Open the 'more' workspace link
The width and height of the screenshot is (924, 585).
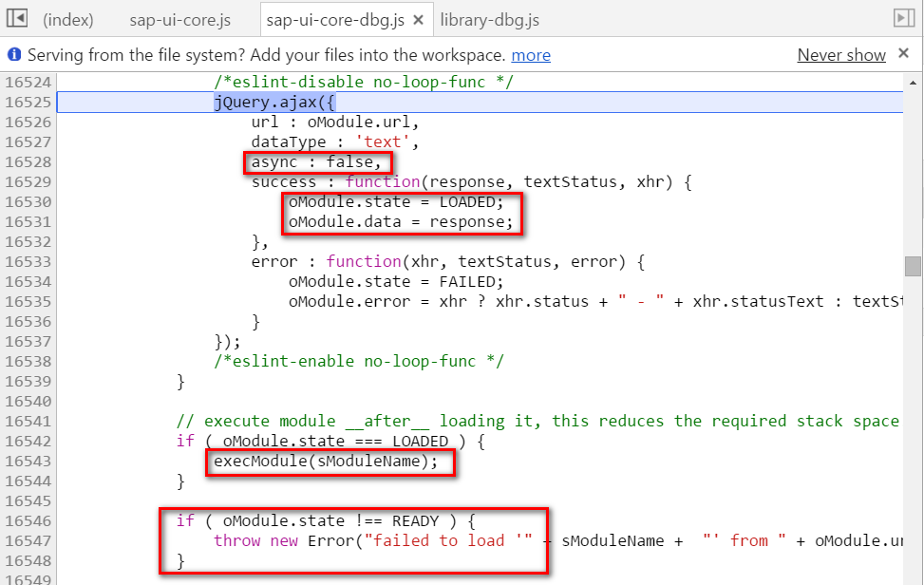click(x=531, y=55)
